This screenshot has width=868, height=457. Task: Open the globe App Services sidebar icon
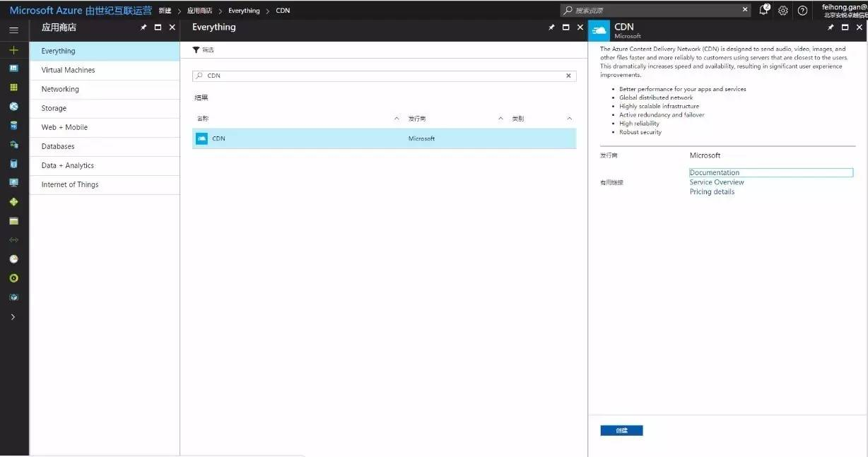click(13, 107)
